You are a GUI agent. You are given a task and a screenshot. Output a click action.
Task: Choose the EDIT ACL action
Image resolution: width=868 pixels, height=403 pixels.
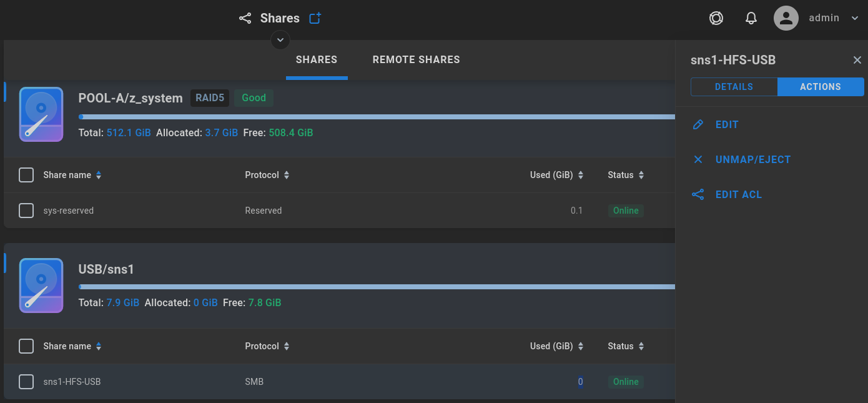click(x=739, y=194)
